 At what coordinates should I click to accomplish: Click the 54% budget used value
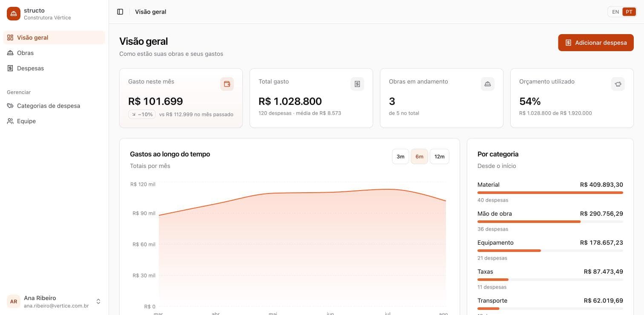click(x=530, y=101)
